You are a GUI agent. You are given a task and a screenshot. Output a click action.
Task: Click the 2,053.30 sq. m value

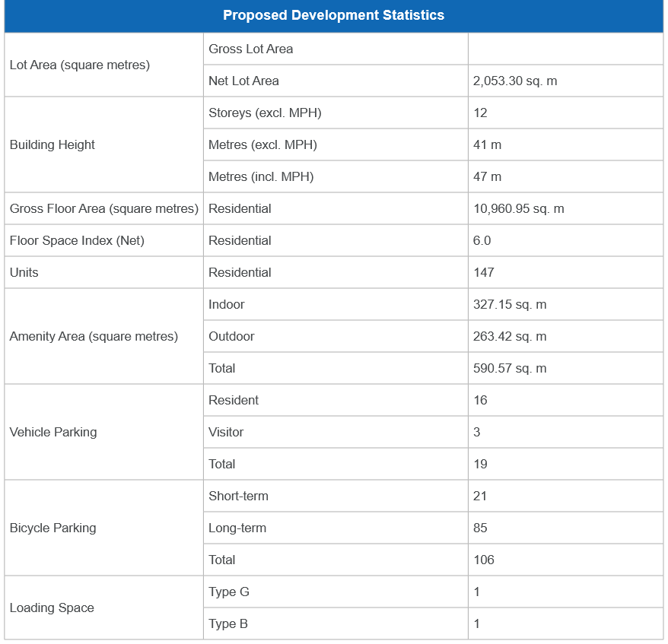(x=515, y=81)
